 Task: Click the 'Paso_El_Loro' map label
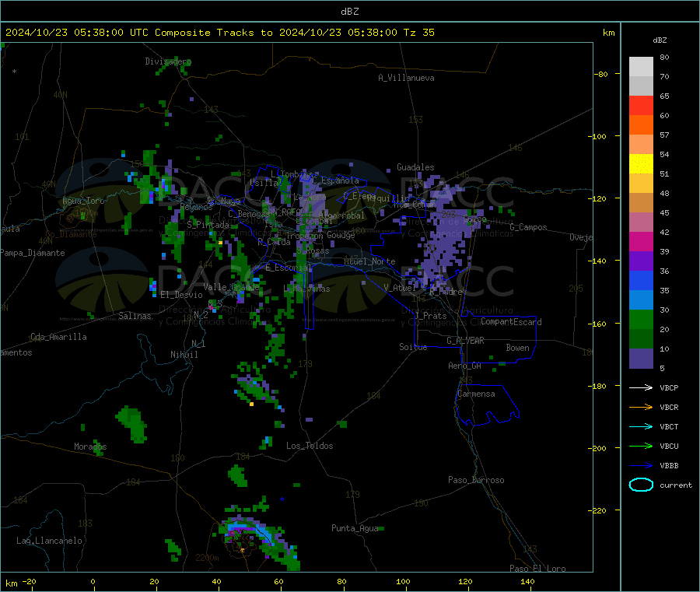point(537,569)
